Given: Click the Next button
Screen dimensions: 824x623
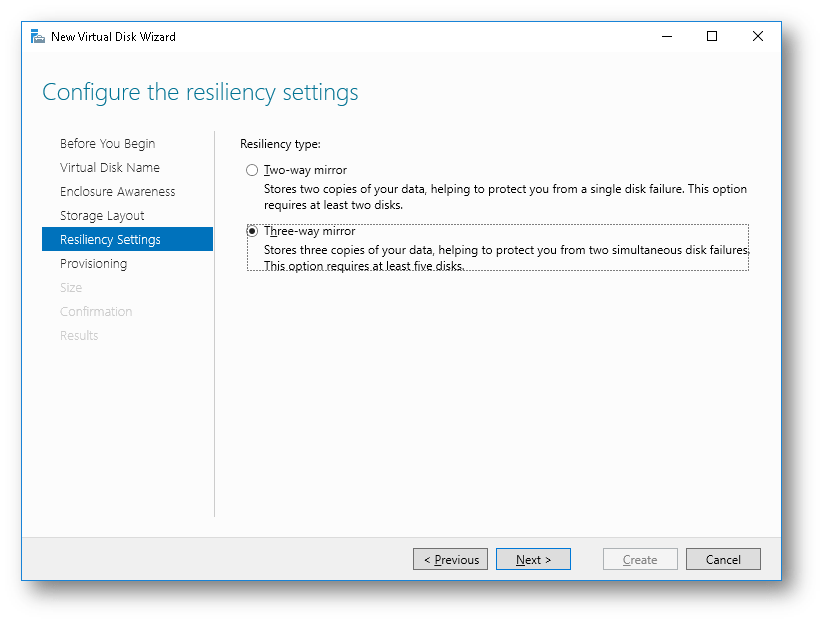Looking at the screenshot, I should [533, 559].
